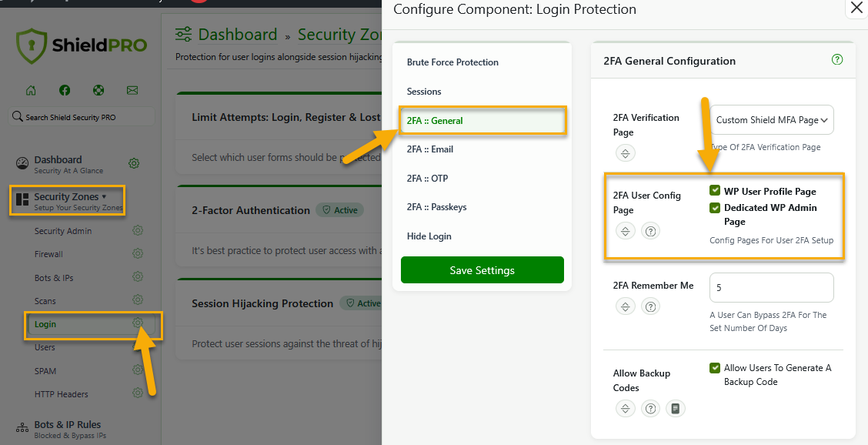Screen dimensions: 868x445
Task: Open the green help icon in 2FA General Configuration header
Action: [x=837, y=60]
